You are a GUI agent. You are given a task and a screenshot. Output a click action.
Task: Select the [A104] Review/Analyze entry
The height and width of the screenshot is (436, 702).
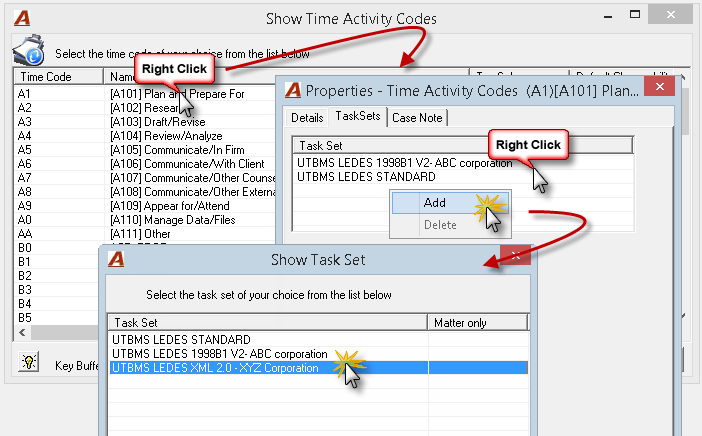[166, 136]
